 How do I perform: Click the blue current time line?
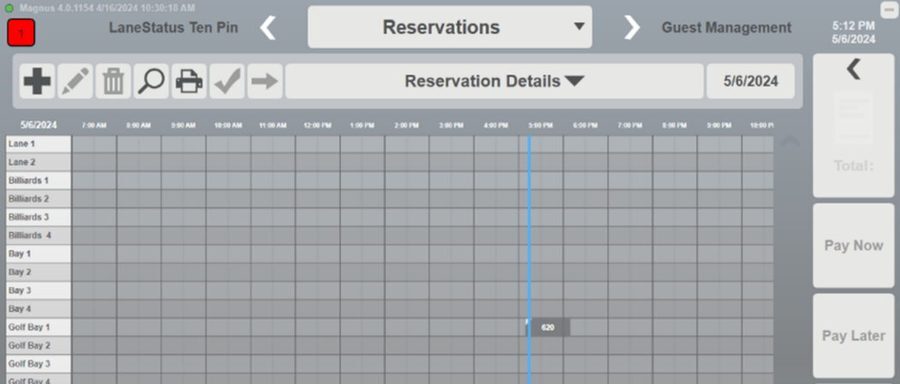click(x=529, y=259)
